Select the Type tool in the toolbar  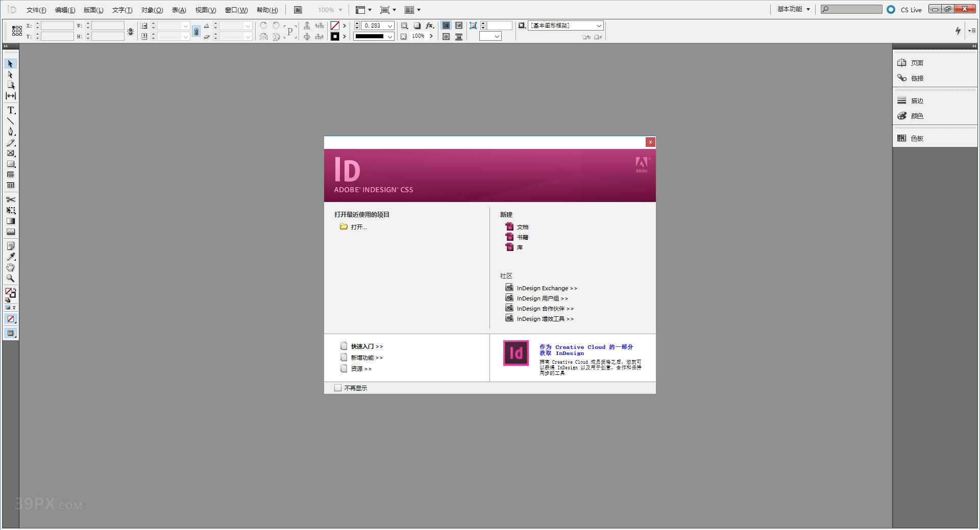pyautogui.click(x=10, y=110)
